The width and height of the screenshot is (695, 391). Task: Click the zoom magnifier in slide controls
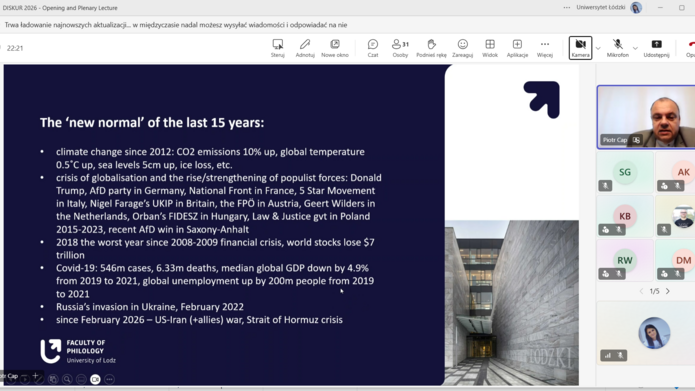point(67,379)
